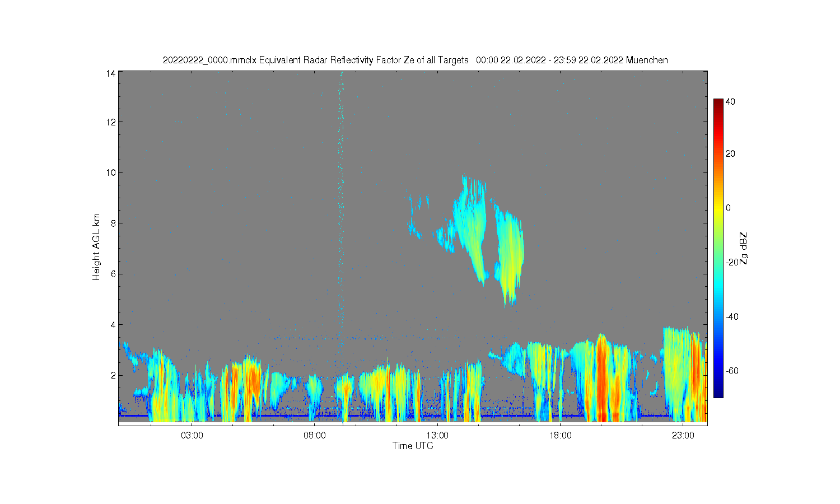This screenshot has width=840, height=504.
Task: Click the colorbar 20 dBZ label
Action: [730, 153]
